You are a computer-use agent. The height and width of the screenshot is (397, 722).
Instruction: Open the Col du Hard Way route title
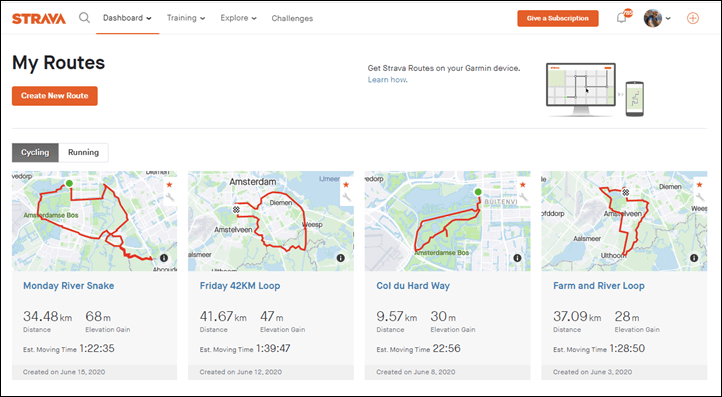[x=413, y=286]
